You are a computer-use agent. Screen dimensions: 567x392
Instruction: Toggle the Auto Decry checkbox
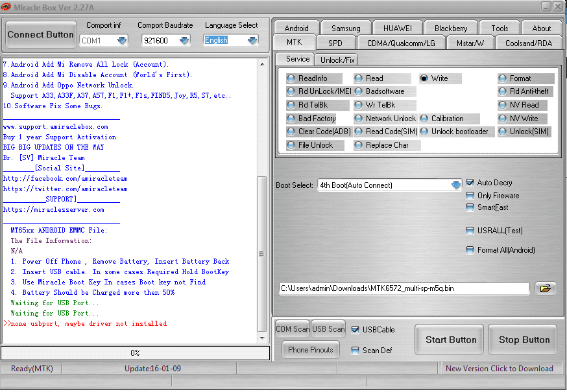[470, 183]
